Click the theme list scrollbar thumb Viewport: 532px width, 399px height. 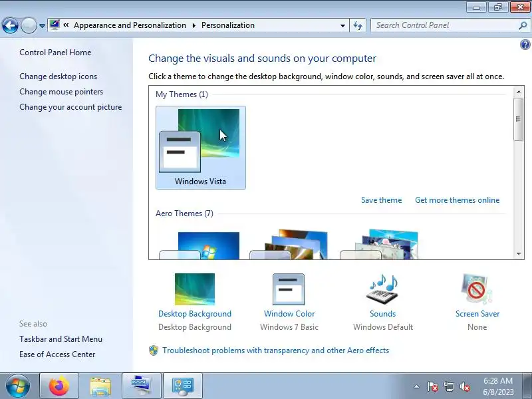pyautogui.click(x=519, y=119)
